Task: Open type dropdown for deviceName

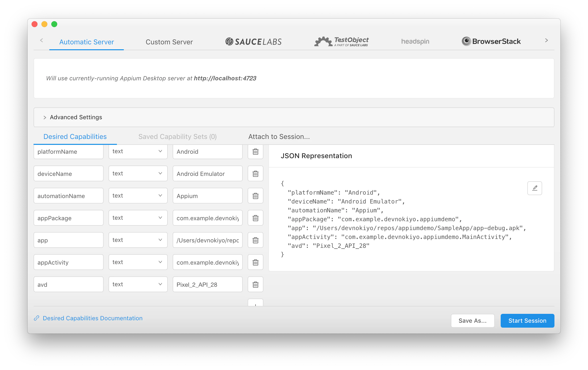Action: (x=138, y=173)
